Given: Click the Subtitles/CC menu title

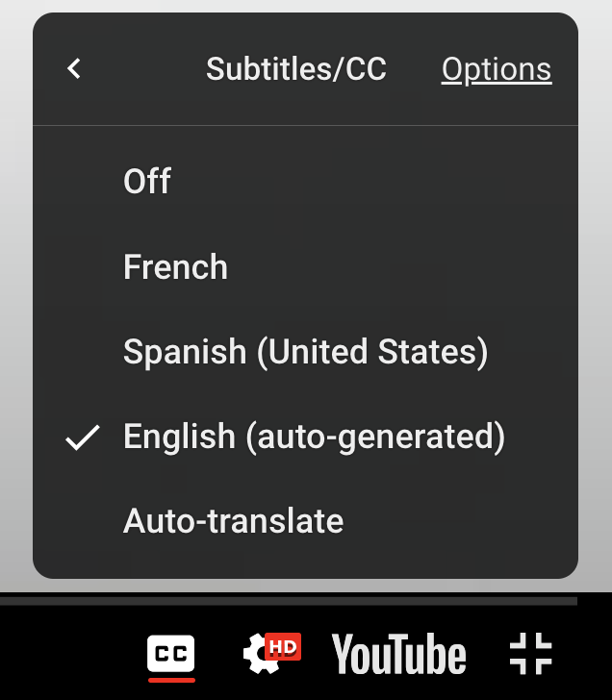Looking at the screenshot, I should (x=296, y=69).
